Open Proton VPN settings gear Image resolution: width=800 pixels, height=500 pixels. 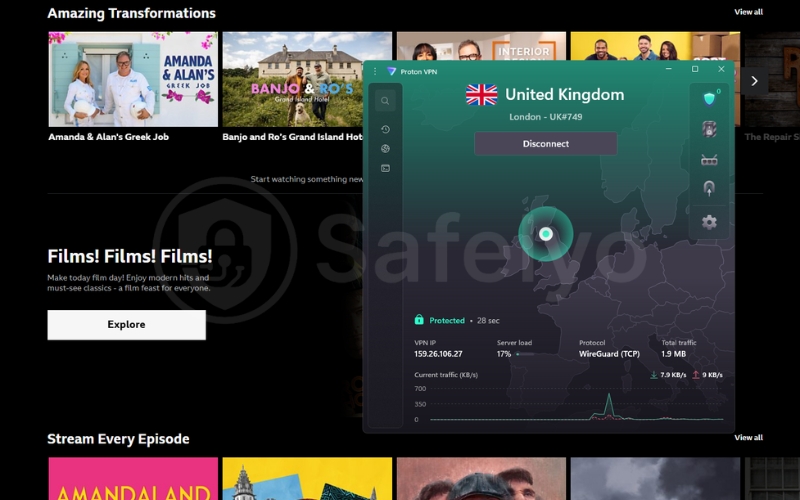point(709,222)
